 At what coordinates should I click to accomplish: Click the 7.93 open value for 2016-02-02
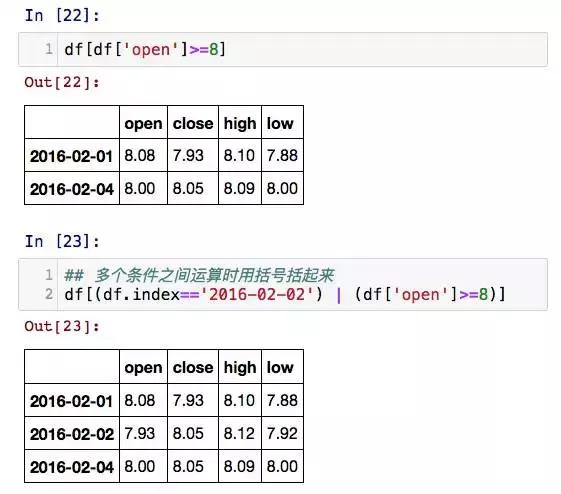[143, 433]
